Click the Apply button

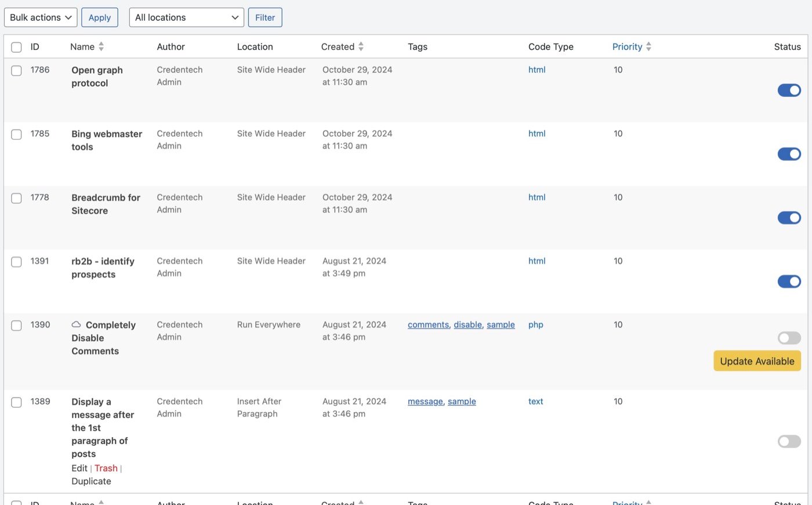pos(100,17)
